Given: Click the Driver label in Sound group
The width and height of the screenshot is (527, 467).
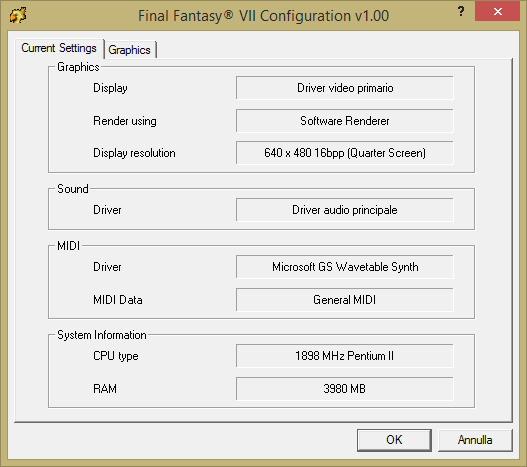Looking at the screenshot, I should [x=107, y=210].
